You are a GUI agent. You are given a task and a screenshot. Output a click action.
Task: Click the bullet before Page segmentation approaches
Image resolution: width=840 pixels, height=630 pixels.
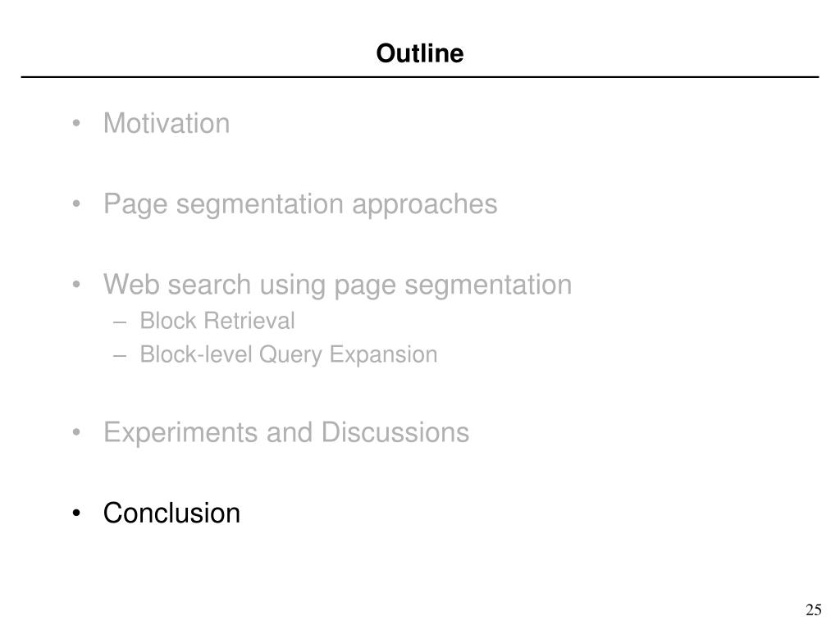(x=76, y=204)
